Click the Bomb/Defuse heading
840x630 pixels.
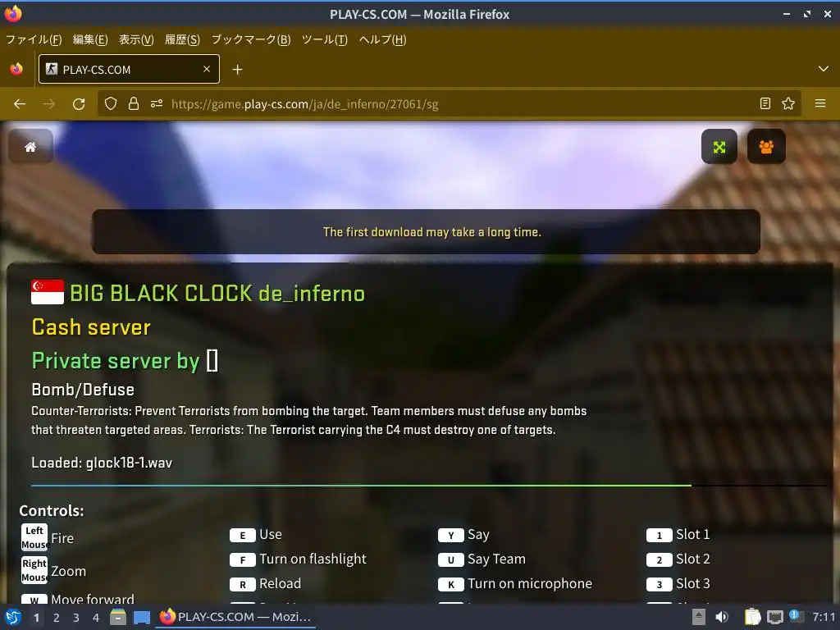coord(83,390)
